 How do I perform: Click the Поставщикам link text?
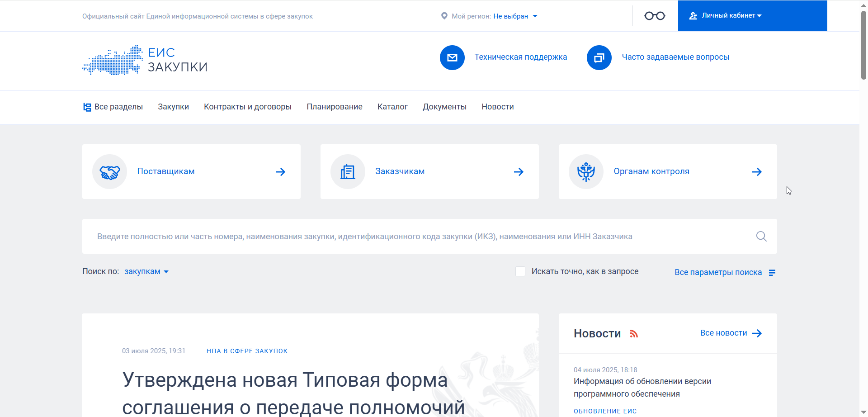pos(166,171)
